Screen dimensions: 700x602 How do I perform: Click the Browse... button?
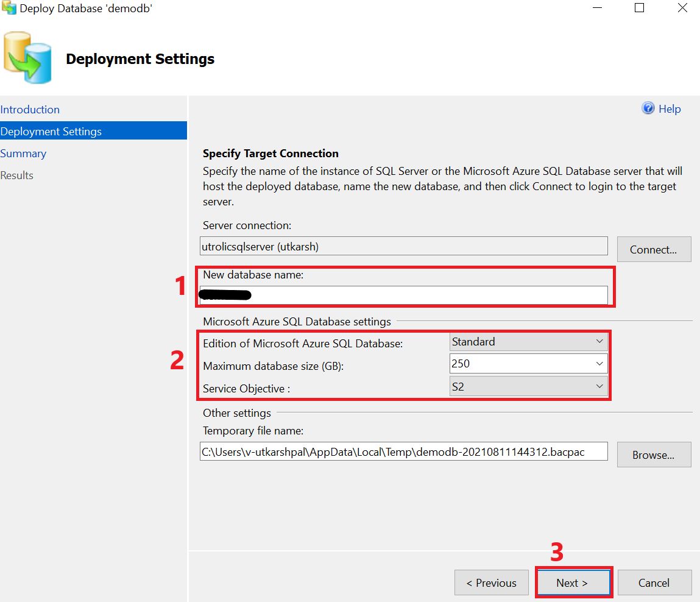tap(654, 455)
